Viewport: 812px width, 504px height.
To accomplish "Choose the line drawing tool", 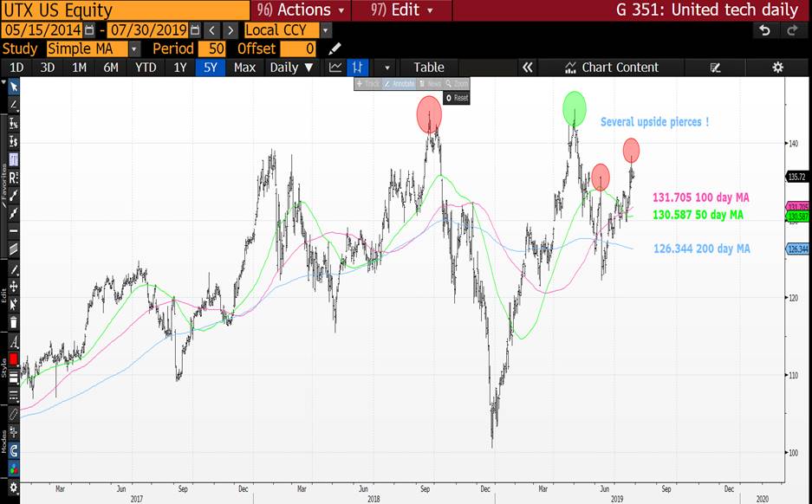I will pos(14,105).
